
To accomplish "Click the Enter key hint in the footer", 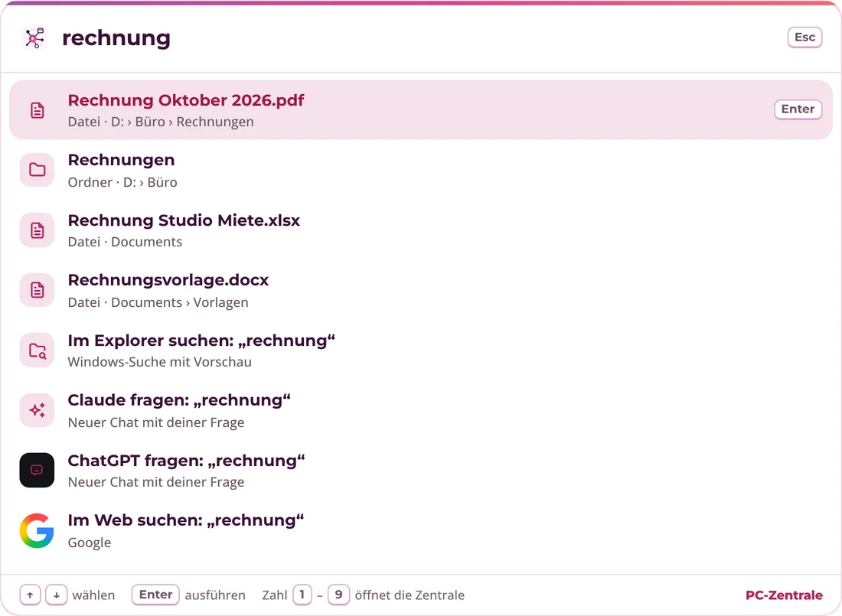I will (155, 595).
